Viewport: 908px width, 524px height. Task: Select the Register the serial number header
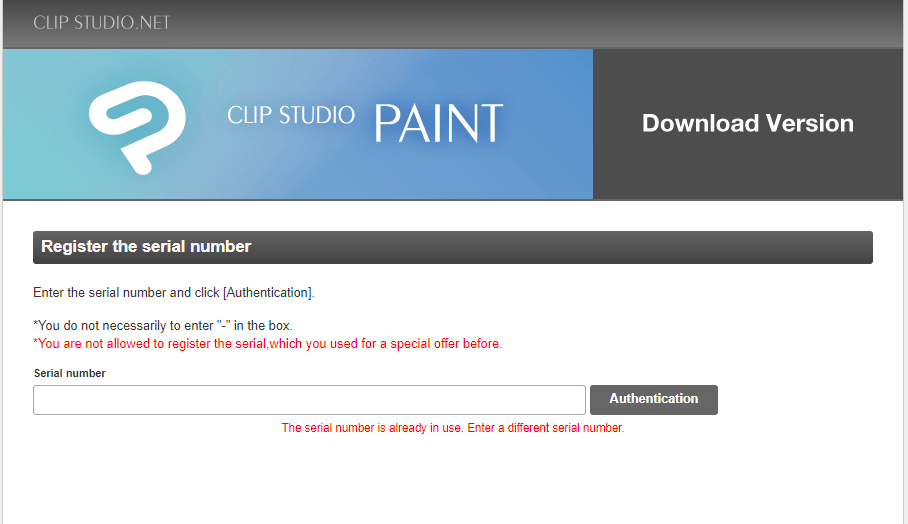(146, 246)
